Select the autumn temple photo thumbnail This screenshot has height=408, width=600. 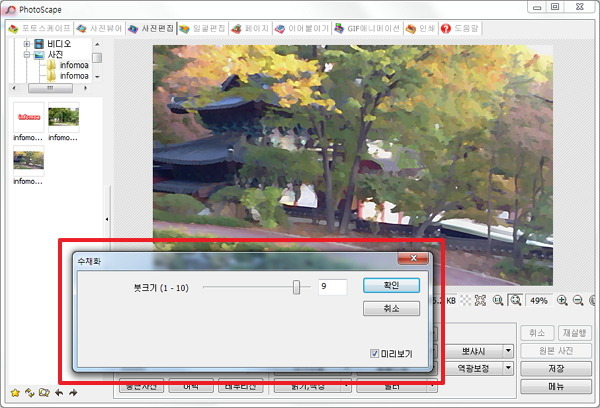point(29,160)
